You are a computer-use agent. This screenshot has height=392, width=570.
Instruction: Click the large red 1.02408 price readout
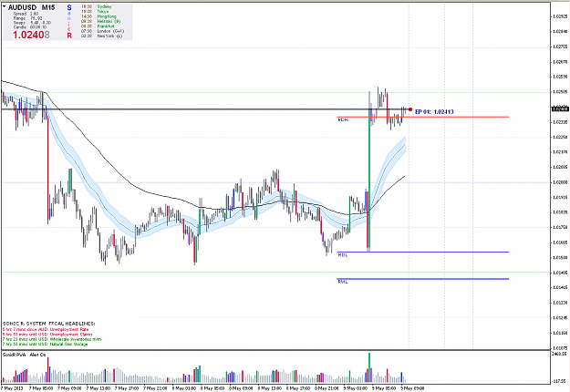coord(31,35)
